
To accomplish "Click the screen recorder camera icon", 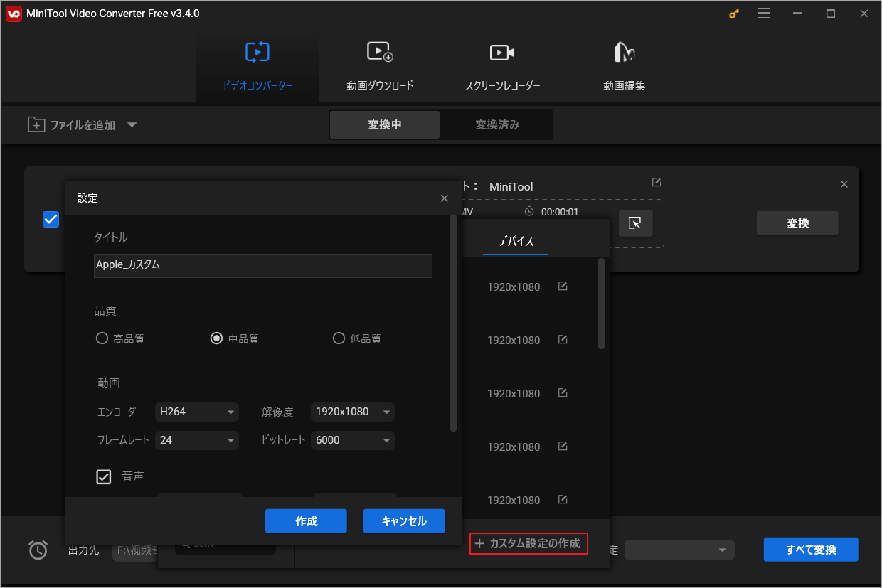I will click(502, 53).
